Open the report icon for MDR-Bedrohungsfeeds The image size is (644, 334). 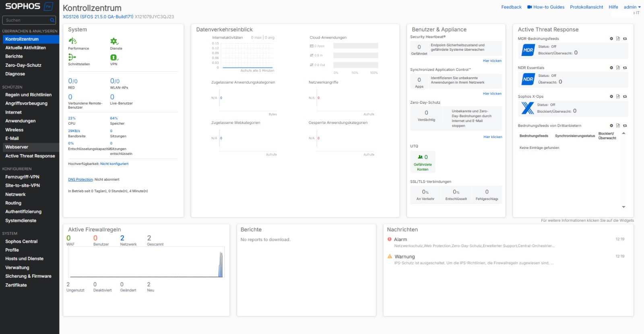618,39
